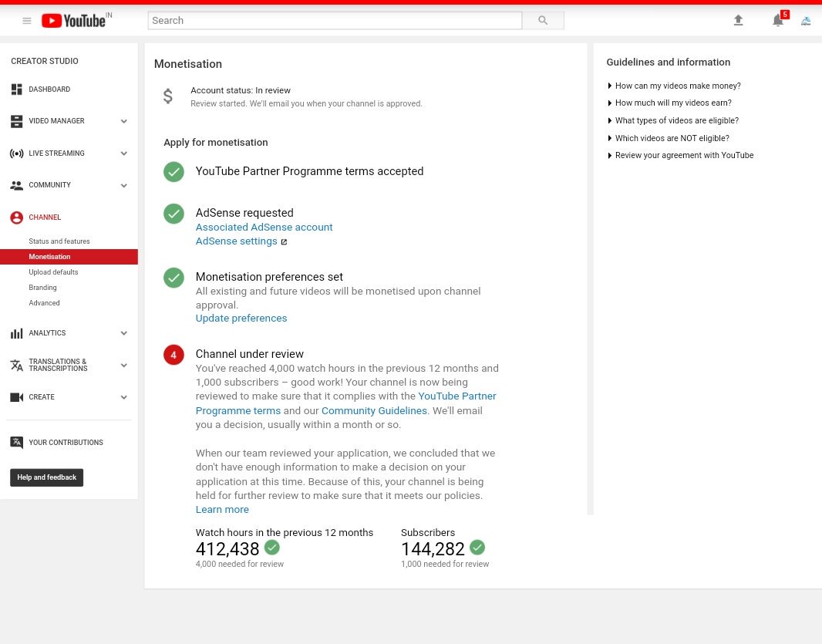Viewport: 822px width, 644px height.
Task: Click the 'Guidelines and information' heading
Action: [x=669, y=62]
